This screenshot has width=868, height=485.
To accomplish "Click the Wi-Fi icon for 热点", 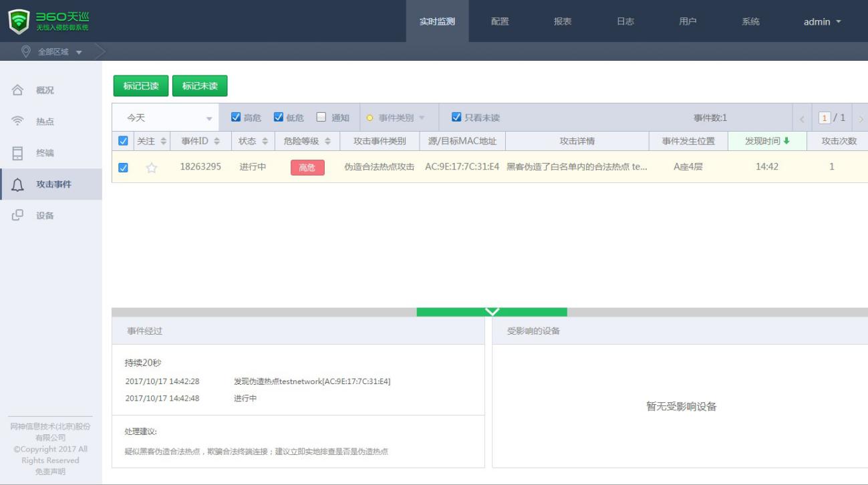I will pyautogui.click(x=18, y=121).
